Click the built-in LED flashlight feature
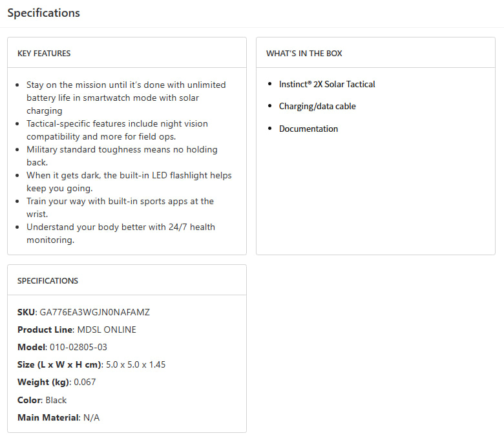The width and height of the screenshot is (504, 440). click(x=129, y=182)
